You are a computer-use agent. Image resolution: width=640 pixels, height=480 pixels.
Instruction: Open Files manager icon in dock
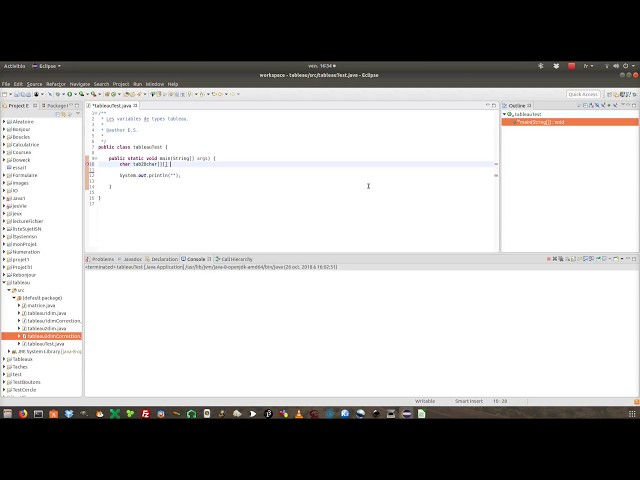[7, 414]
